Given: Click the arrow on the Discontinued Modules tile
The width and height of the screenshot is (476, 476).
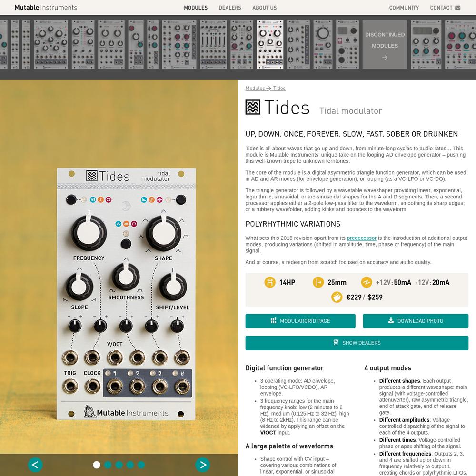Looking at the screenshot, I should 385,58.
